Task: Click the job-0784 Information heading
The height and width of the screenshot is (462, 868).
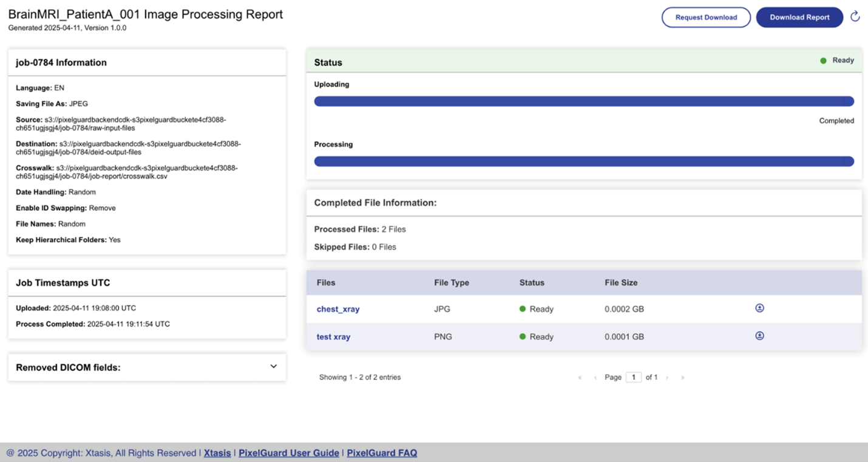Action: 61,63
